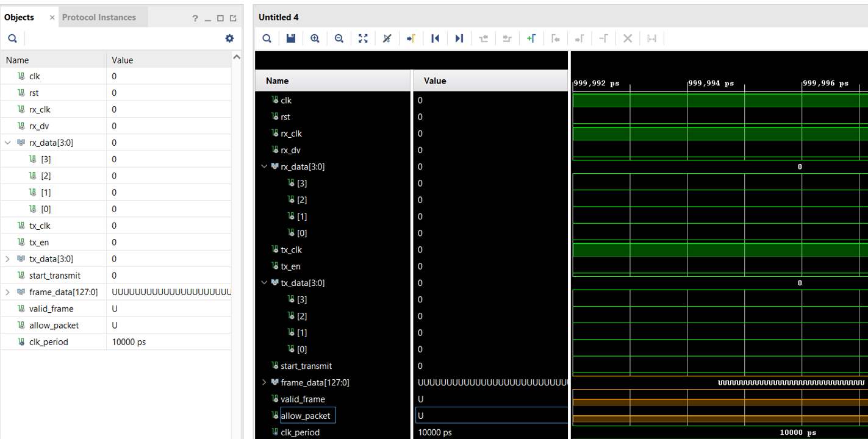Select the Untitled 4 waveform tab

pyautogui.click(x=278, y=17)
